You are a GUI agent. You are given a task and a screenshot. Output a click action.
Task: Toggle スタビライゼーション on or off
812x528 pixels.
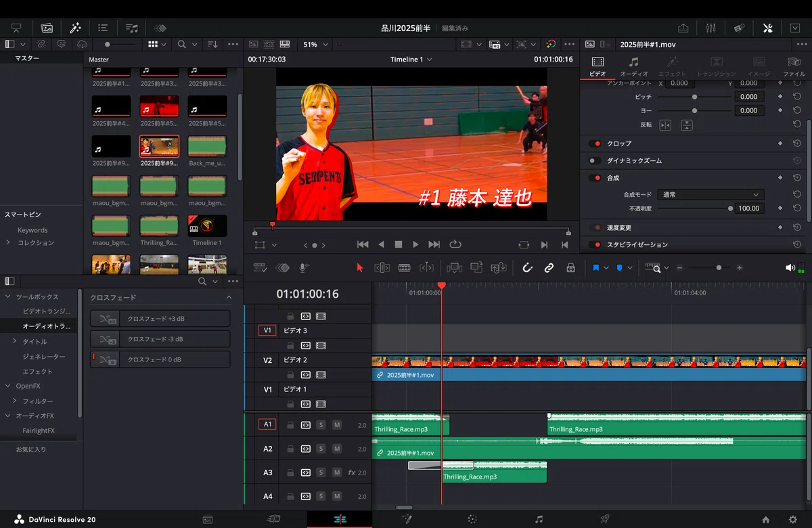click(595, 244)
